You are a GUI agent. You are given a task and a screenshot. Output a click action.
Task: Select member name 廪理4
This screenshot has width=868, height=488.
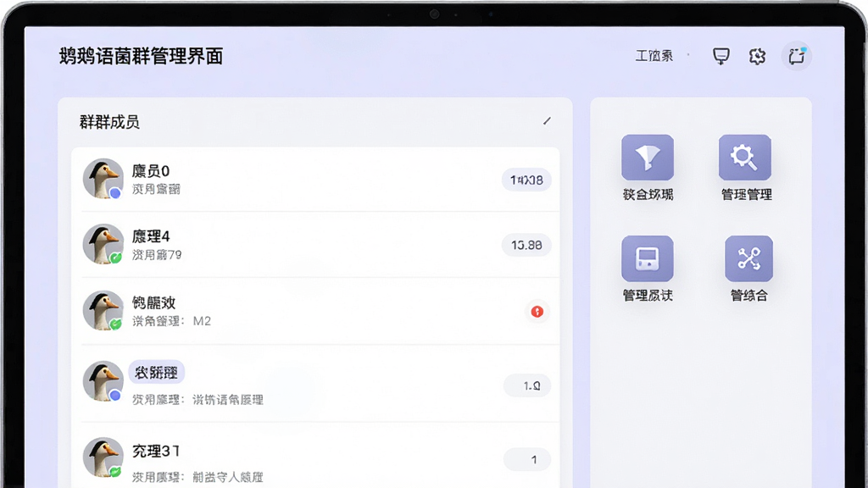click(151, 237)
